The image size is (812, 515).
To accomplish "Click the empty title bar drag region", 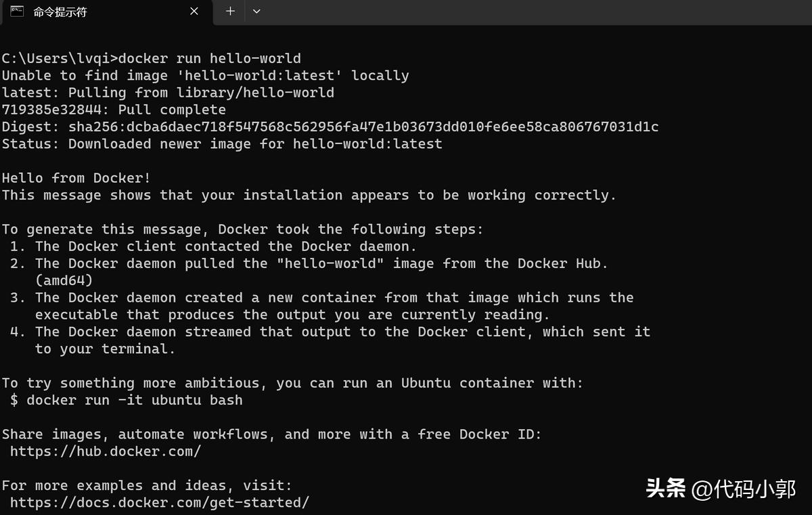I will coord(474,11).
